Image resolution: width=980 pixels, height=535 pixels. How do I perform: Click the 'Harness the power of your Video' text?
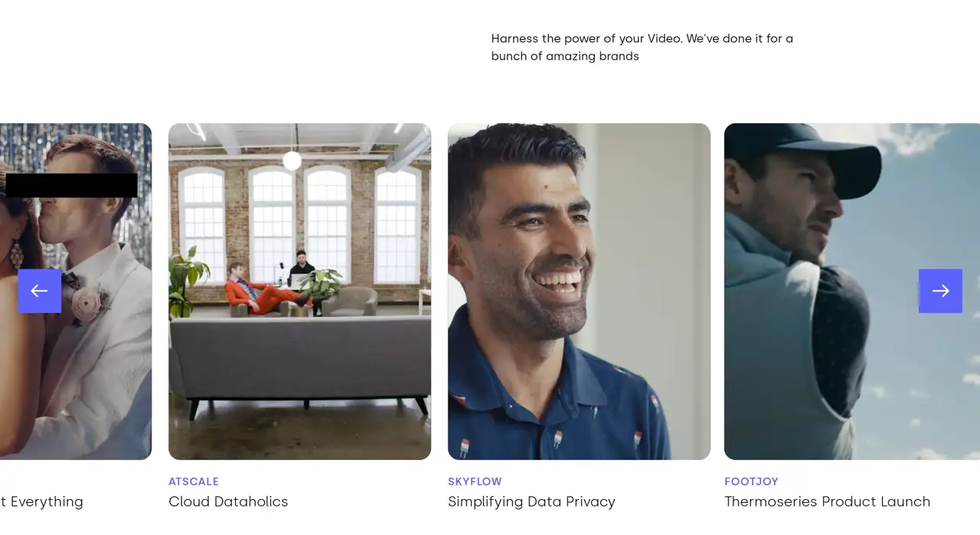pyautogui.click(x=642, y=47)
